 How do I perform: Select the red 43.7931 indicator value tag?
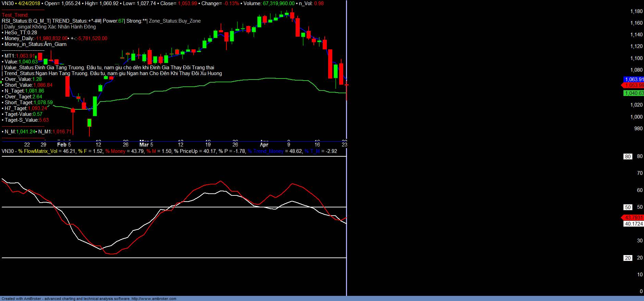633,218
